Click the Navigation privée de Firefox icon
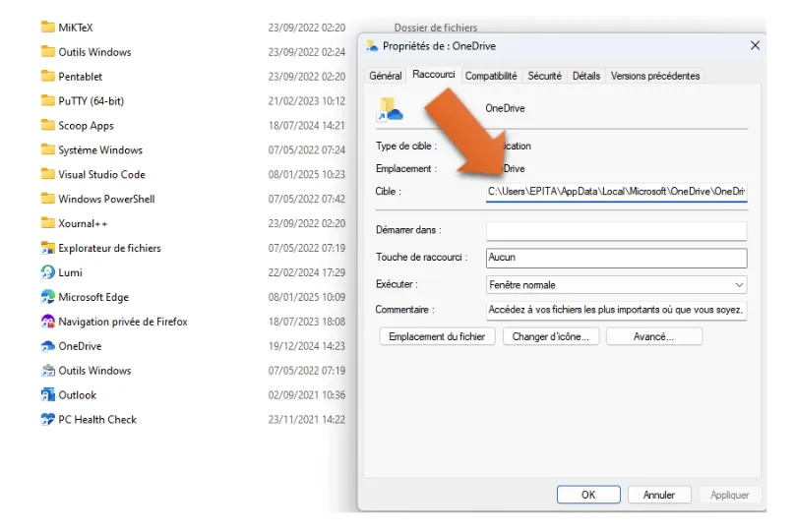The image size is (795, 532). [x=47, y=322]
